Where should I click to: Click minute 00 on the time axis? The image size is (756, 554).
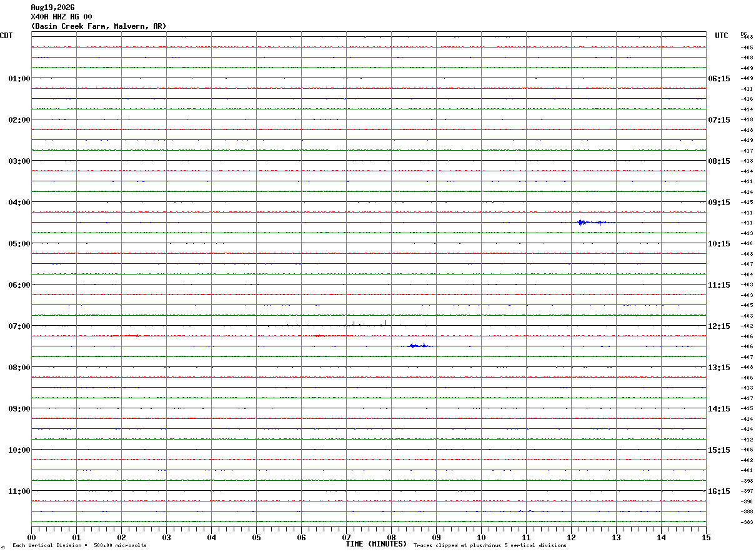32,537
